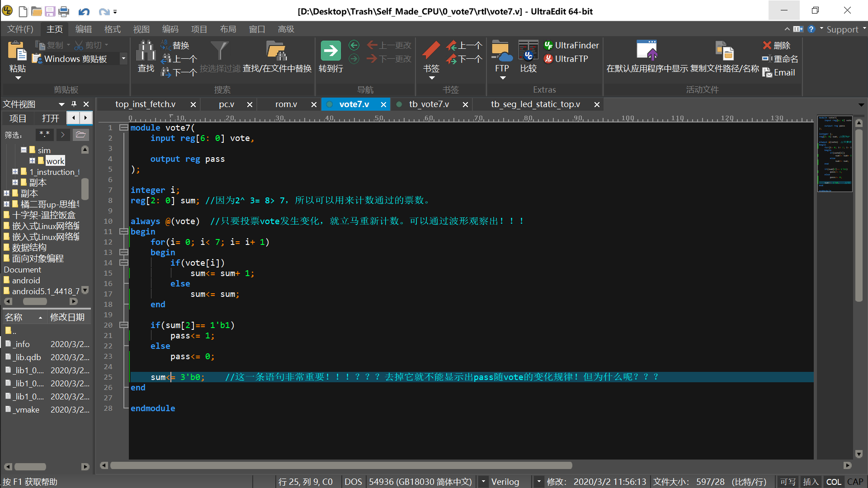Launch the Compare files tool
The image size is (868, 488).
528,51
